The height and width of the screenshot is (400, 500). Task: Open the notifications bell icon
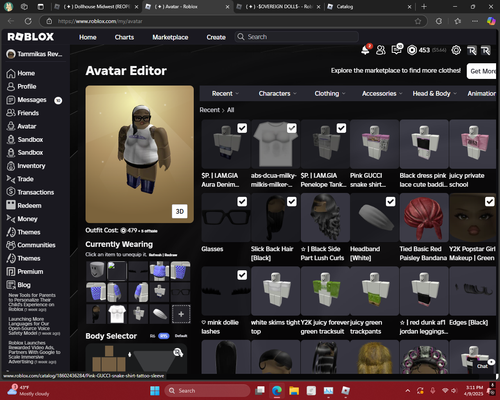click(366, 50)
